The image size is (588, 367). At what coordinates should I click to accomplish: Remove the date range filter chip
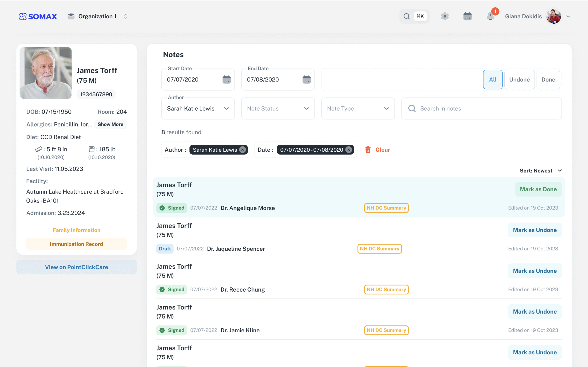coord(349,150)
